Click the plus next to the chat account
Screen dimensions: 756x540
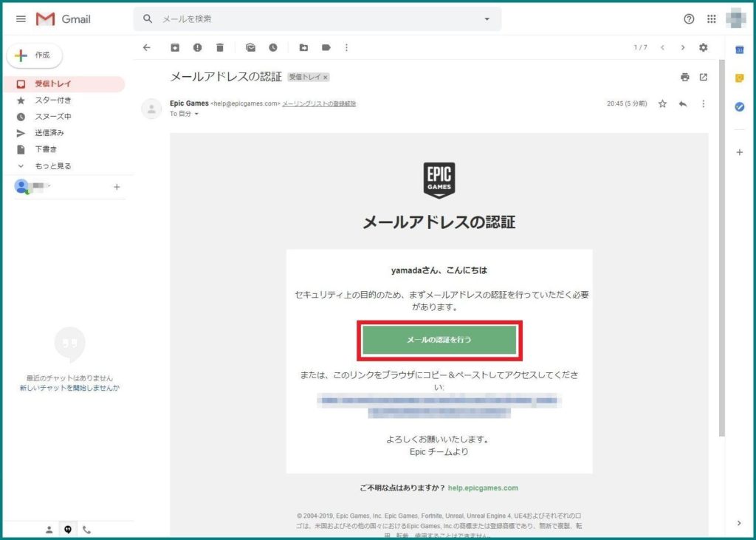tap(117, 187)
